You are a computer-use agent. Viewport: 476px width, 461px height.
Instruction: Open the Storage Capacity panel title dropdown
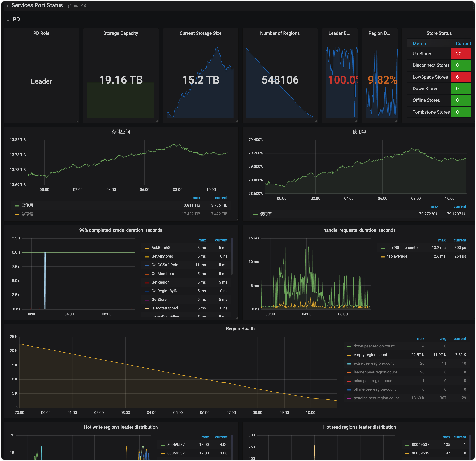click(x=120, y=33)
